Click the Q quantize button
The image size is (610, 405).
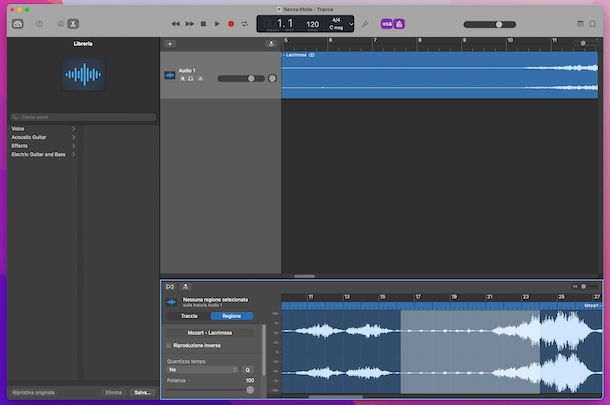click(x=247, y=370)
